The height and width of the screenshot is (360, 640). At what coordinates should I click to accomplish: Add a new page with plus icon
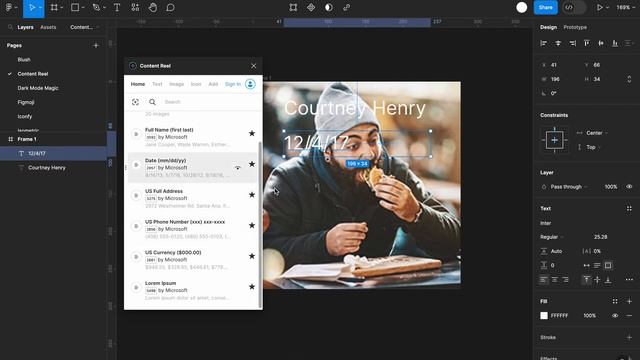pos(96,45)
